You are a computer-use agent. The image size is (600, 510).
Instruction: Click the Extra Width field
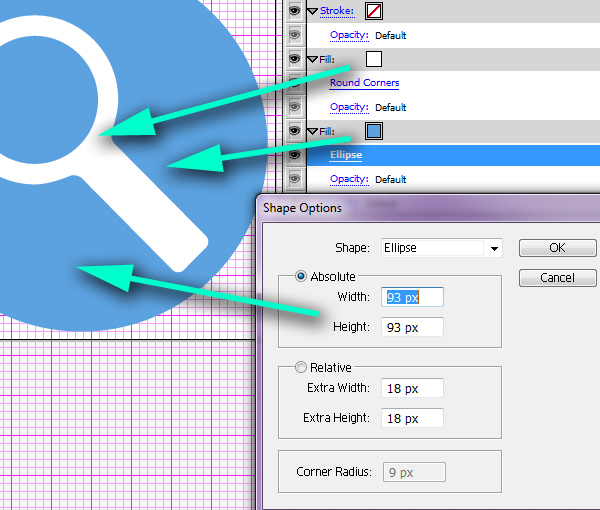412,388
